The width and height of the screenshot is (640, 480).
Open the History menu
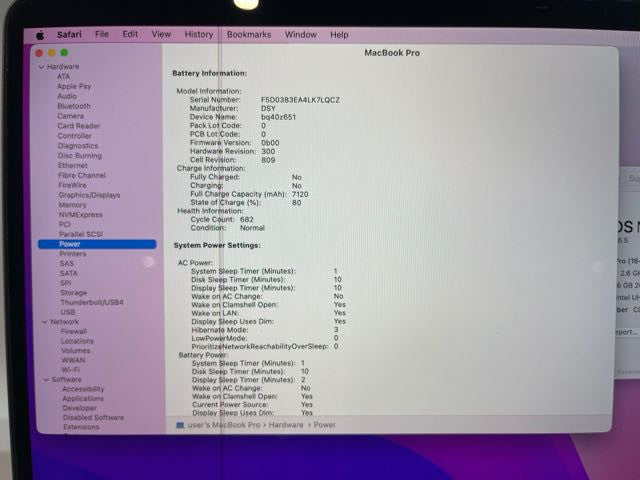click(x=199, y=34)
